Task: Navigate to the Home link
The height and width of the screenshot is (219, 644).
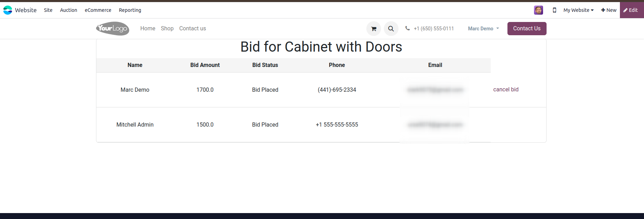Action: [148, 29]
